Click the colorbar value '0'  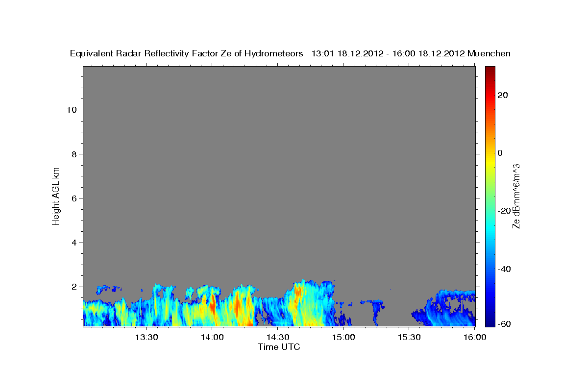[500, 153]
